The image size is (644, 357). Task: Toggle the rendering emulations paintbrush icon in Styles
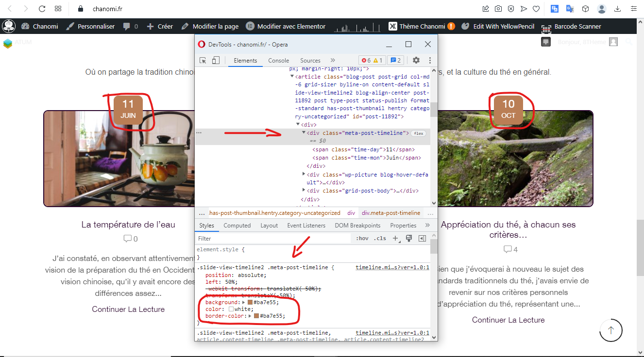[x=409, y=238]
